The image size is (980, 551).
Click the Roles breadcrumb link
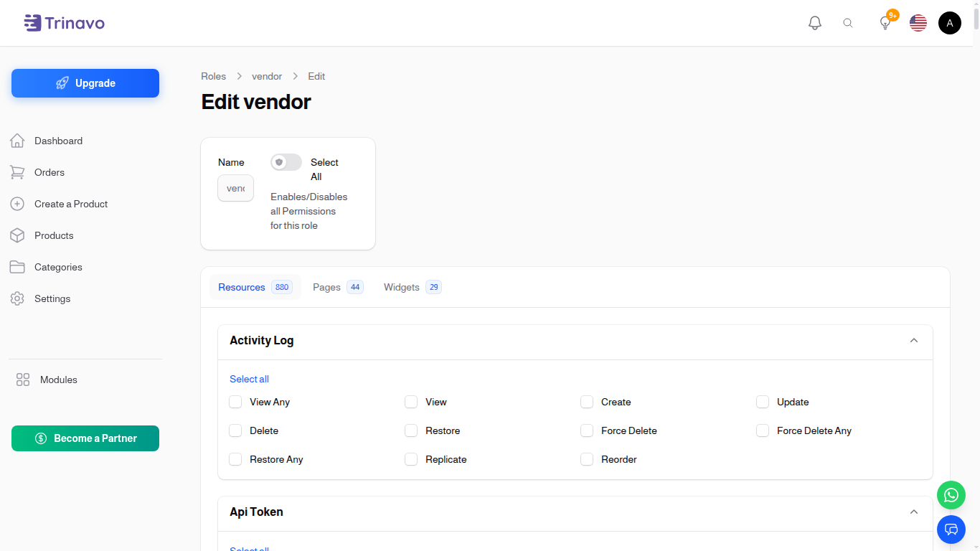tap(213, 76)
